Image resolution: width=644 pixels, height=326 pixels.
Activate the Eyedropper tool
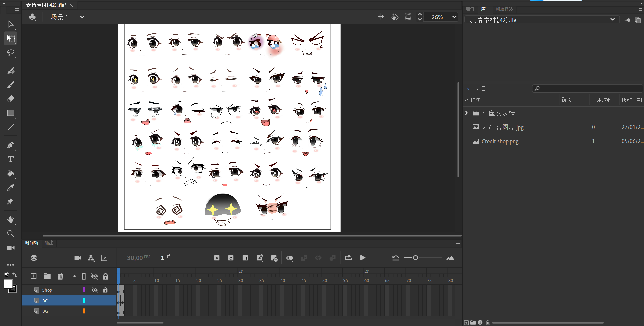click(x=11, y=188)
